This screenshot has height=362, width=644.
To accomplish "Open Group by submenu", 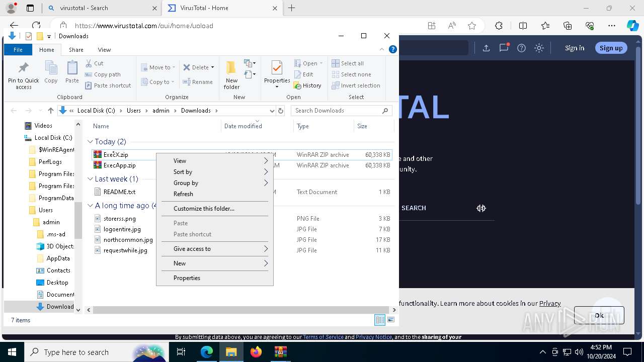I will pos(215,183).
